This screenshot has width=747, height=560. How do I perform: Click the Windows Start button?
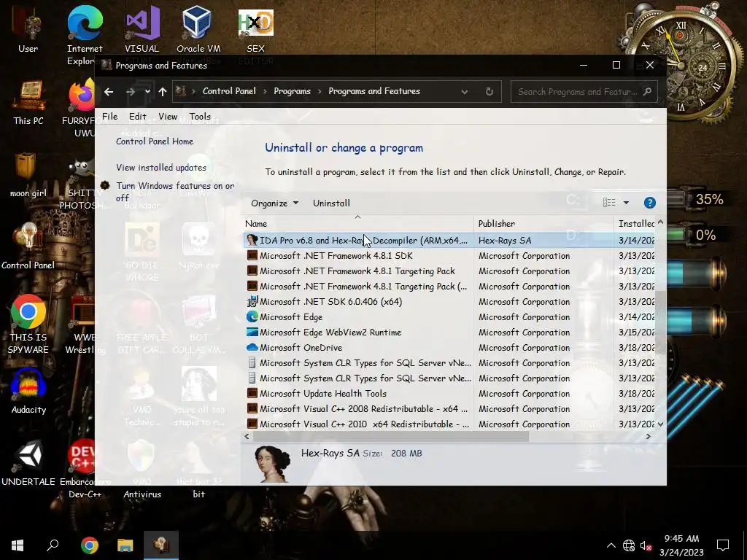coord(18,545)
